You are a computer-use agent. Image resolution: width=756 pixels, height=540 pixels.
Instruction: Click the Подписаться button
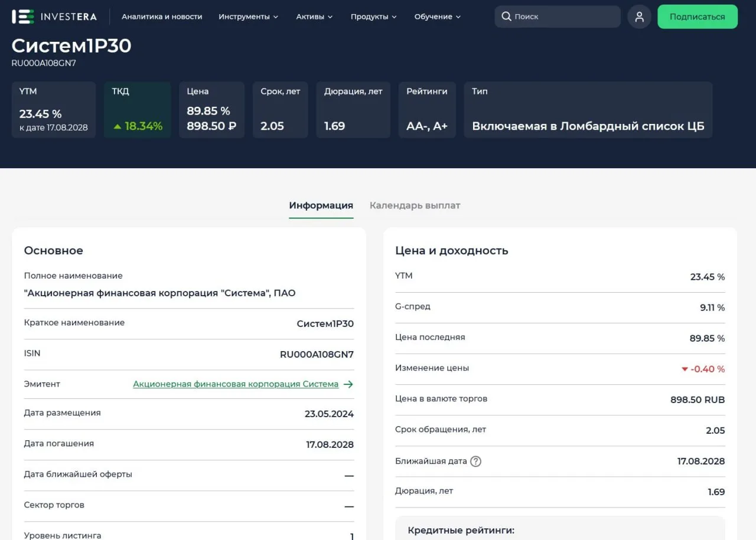[x=698, y=17]
